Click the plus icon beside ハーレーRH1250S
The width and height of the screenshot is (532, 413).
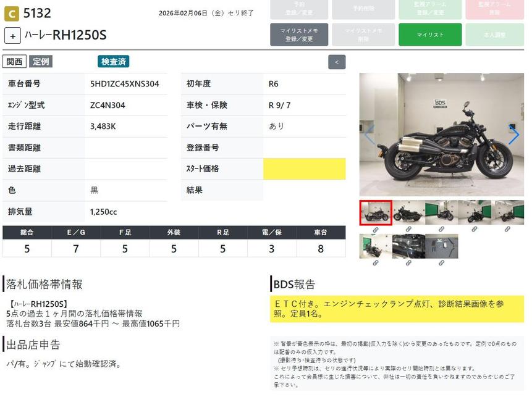pyautogui.click(x=12, y=36)
